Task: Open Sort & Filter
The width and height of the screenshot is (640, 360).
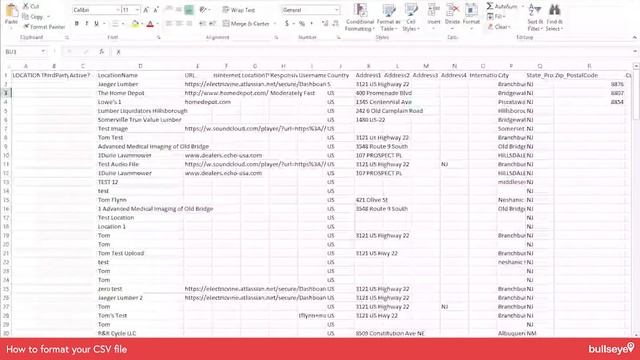Action: click(x=535, y=18)
